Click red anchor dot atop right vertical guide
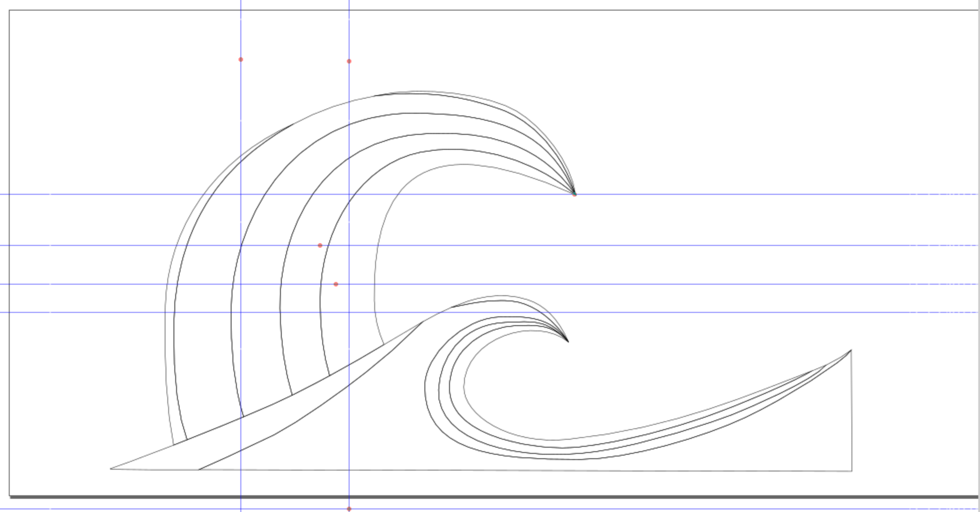980x512 pixels. click(x=349, y=61)
